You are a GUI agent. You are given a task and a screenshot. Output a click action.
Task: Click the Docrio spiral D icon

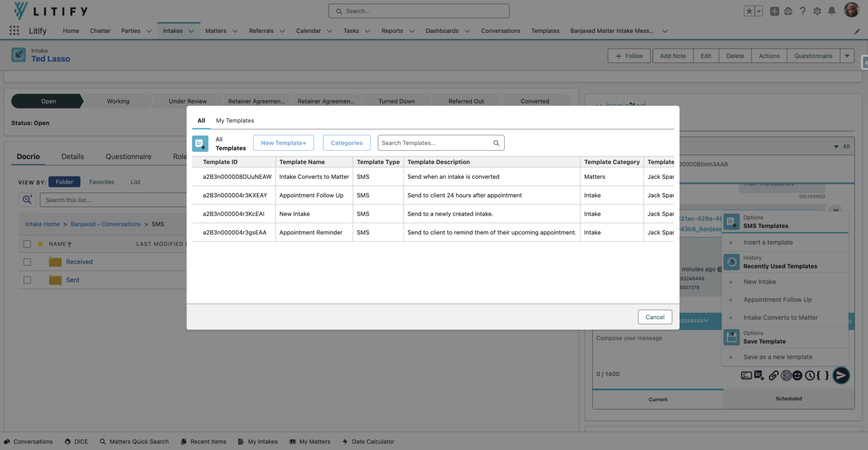pyautogui.click(x=786, y=375)
